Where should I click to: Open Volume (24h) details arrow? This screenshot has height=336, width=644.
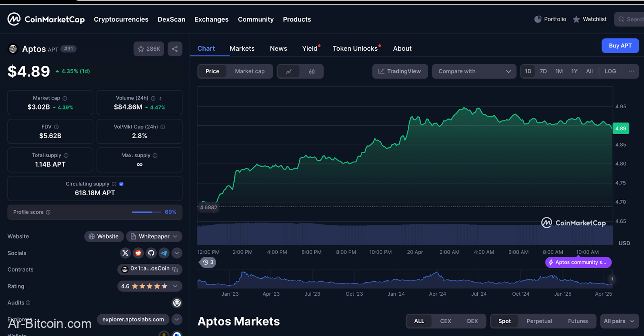click(x=160, y=98)
